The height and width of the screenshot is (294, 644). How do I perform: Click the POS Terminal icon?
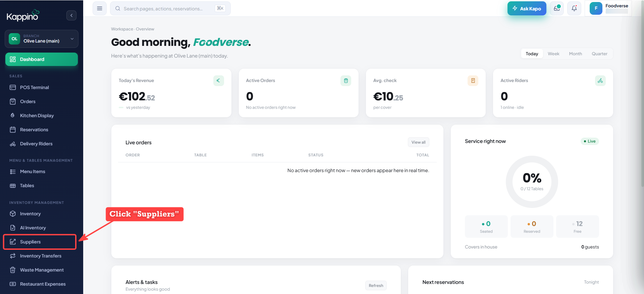point(13,87)
